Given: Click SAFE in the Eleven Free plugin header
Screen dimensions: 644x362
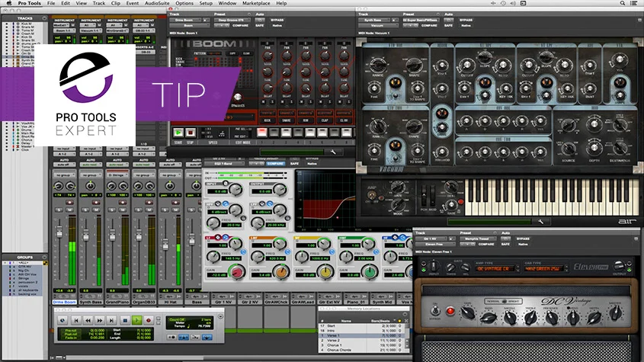Looking at the screenshot, I should [x=505, y=244].
